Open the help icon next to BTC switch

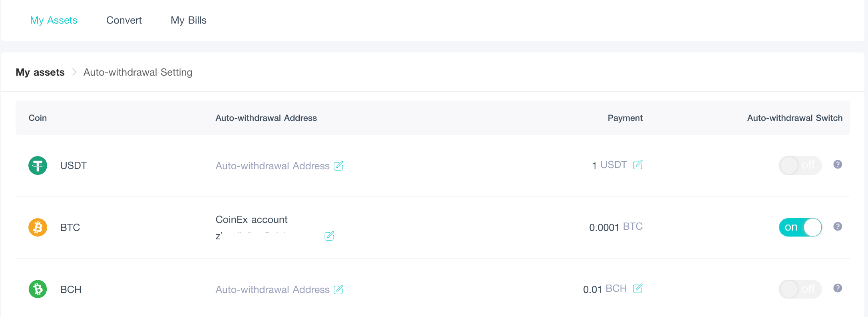point(838,226)
